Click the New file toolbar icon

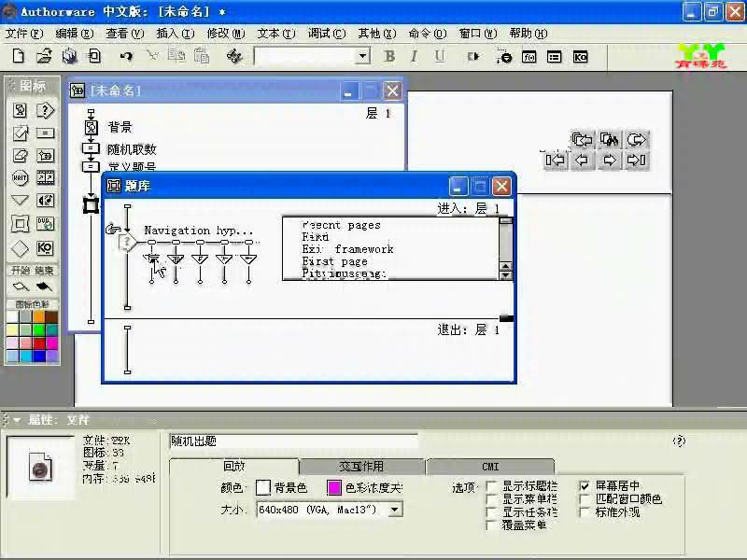tap(18, 56)
